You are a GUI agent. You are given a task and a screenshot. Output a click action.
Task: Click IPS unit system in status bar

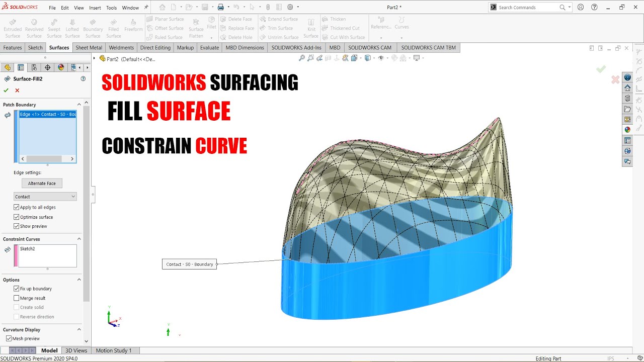[611, 358]
